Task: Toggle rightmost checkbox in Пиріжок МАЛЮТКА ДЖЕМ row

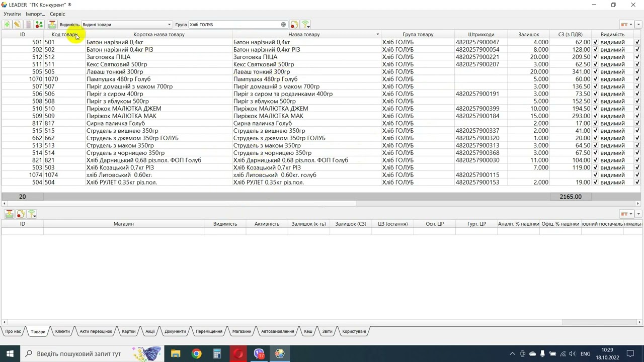Action: pos(637,109)
